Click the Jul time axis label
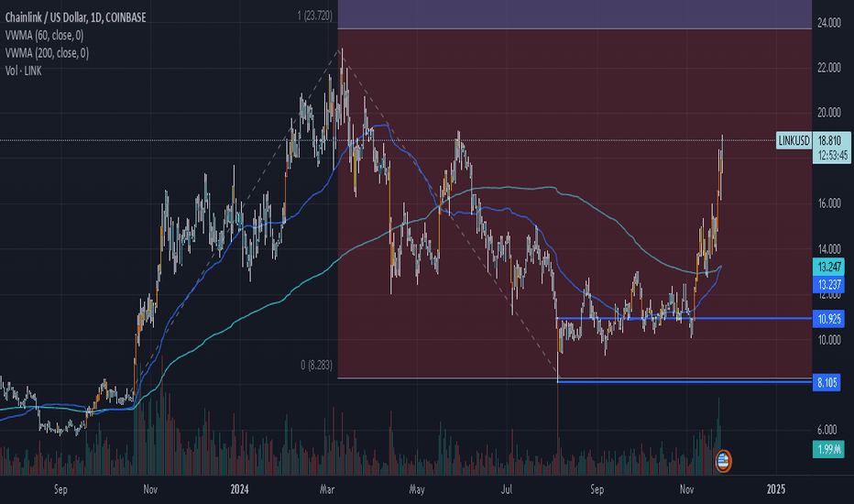The image size is (854, 504). pos(507,489)
